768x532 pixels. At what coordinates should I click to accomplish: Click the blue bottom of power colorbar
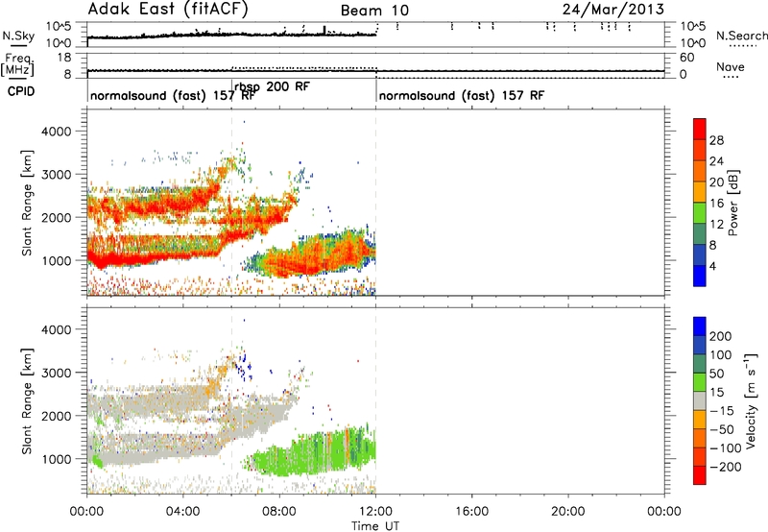[x=700, y=276]
